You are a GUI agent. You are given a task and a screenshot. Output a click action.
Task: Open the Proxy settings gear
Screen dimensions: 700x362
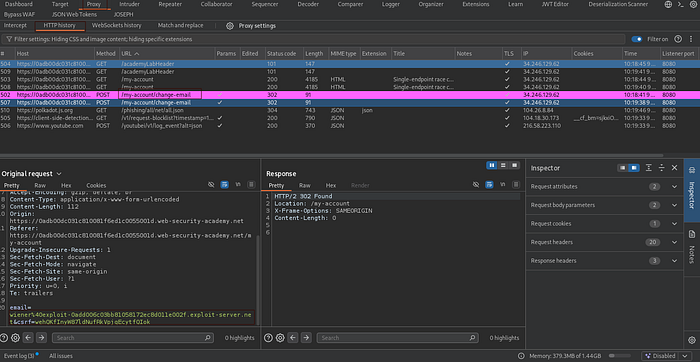229,26
